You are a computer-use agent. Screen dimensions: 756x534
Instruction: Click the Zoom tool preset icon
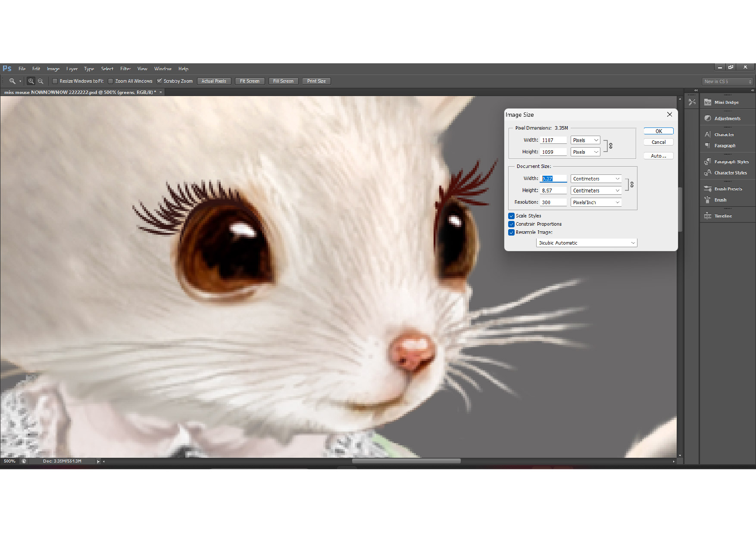(x=12, y=81)
